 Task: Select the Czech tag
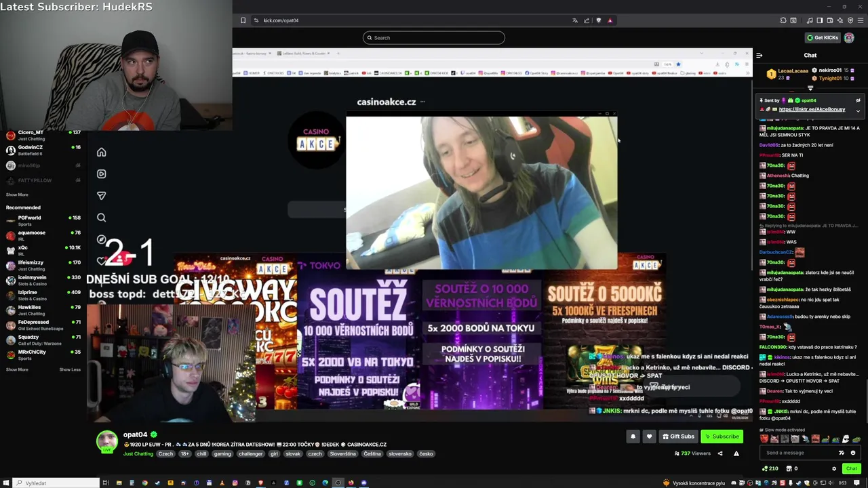[166, 453]
